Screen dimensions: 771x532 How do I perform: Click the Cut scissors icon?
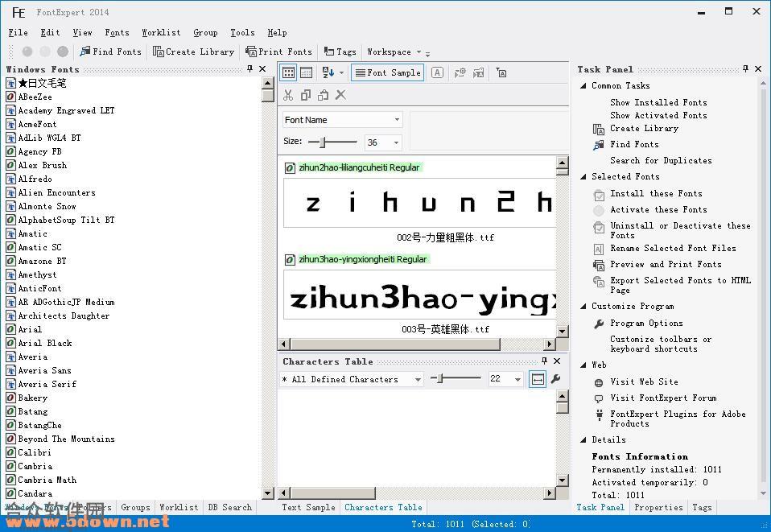tap(288, 95)
